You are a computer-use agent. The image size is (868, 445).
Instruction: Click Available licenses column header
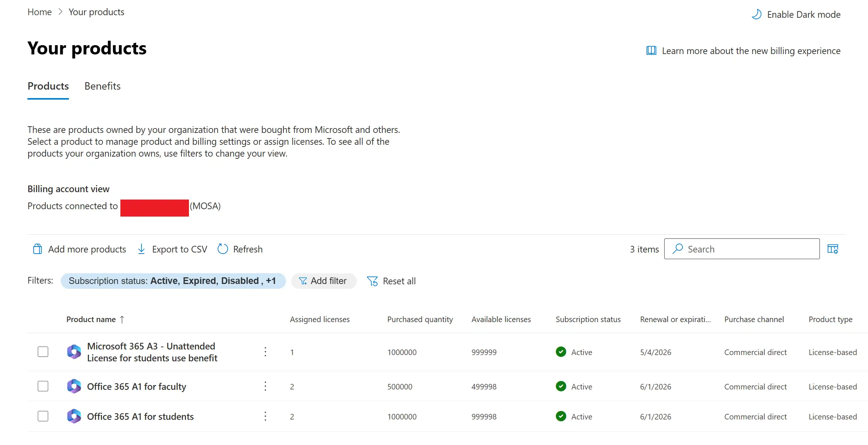501,319
